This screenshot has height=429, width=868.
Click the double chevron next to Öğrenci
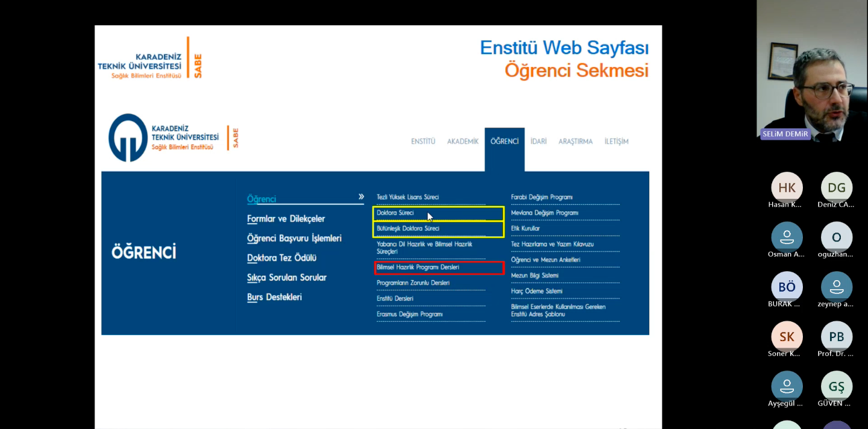tap(361, 196)
